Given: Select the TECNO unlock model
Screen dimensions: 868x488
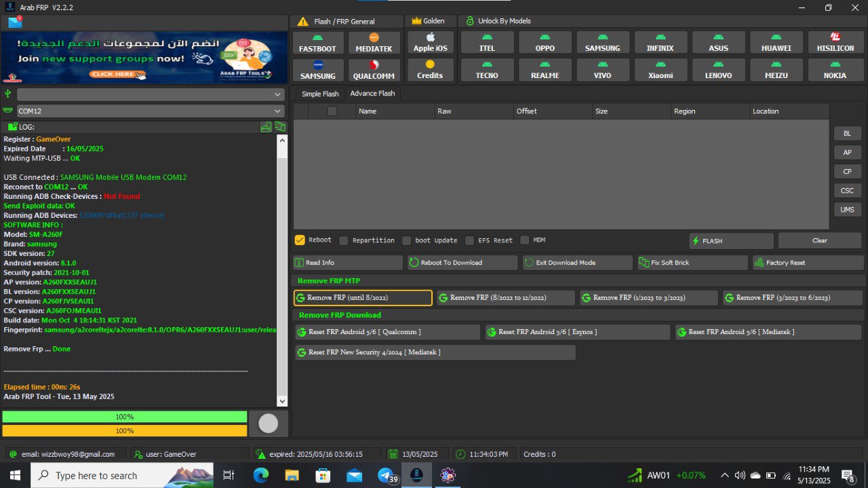Looking at the screenshot, I should tap(487, 70).
